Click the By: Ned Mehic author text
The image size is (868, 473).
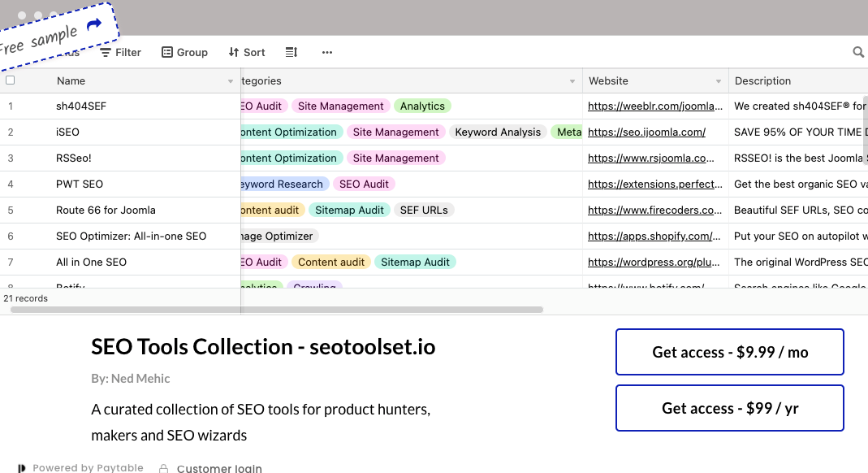[x=131, y=378]
